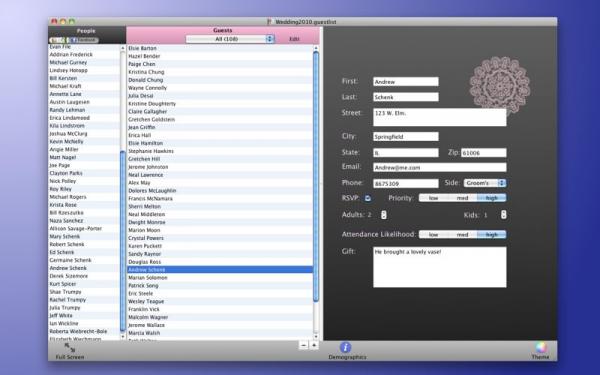This screenshot has height=375, width=600.
Task: Select Wayne Connolly in Guests list
Action: 220,88
